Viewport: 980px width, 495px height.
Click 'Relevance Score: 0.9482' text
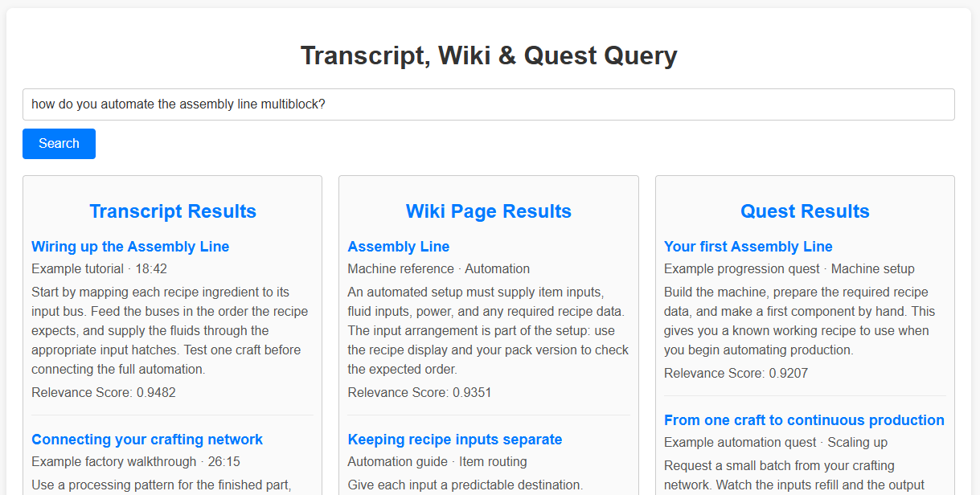click(x=104, y=393)
